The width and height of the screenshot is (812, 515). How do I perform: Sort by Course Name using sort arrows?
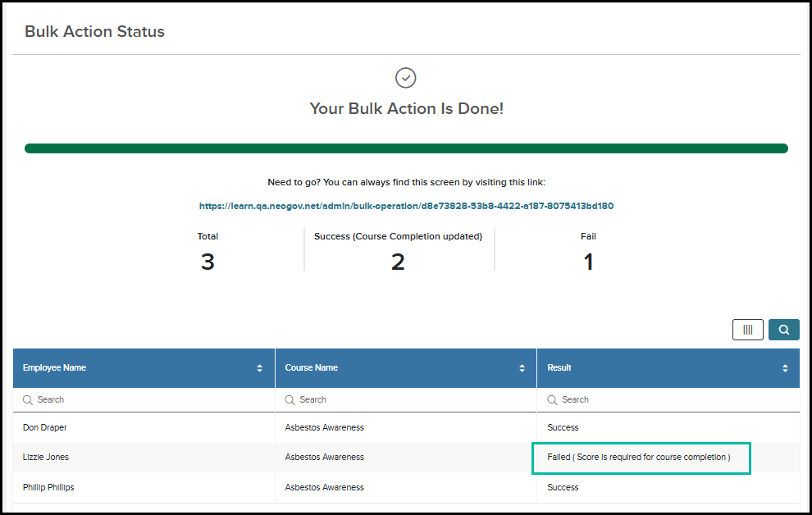(x=522, y=368)
